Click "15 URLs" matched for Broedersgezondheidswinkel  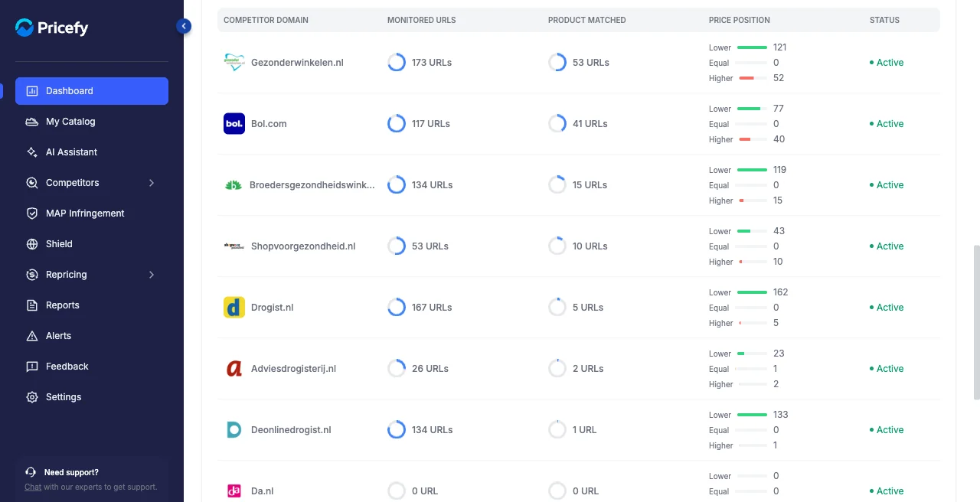point(590,185)
